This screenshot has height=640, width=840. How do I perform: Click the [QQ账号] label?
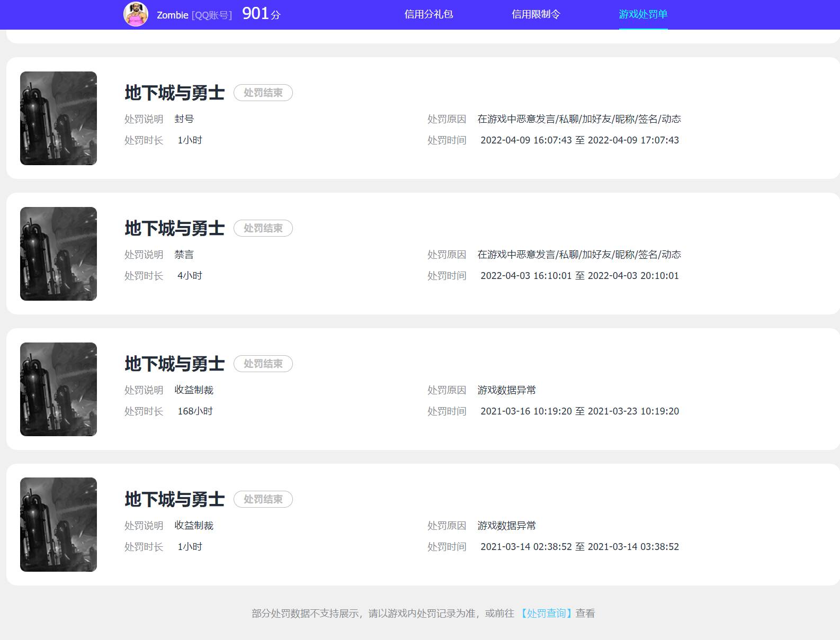pyautogui.click(x=212, y=15)
